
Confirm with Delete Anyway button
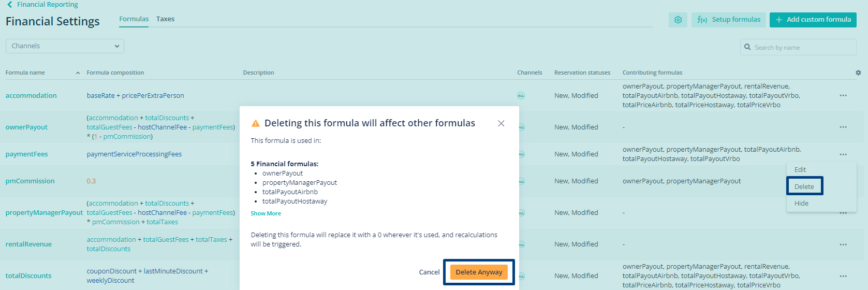pos(479,272)
